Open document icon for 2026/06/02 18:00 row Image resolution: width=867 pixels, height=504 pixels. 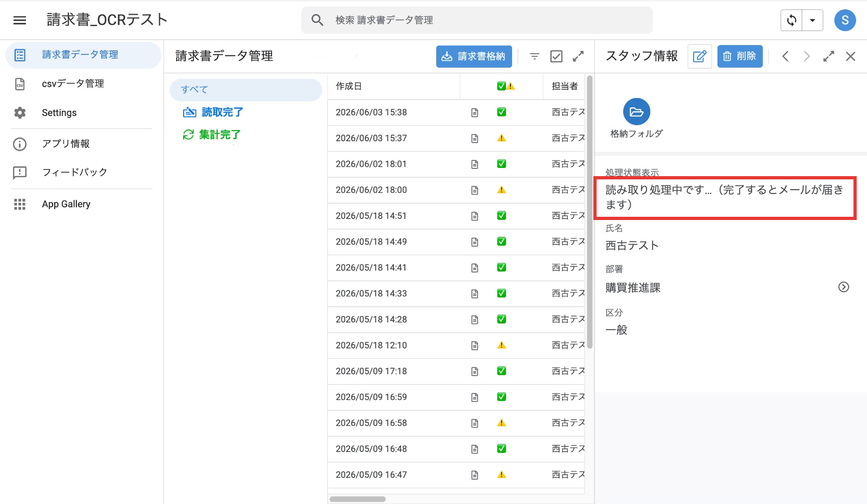coord(475,190)
